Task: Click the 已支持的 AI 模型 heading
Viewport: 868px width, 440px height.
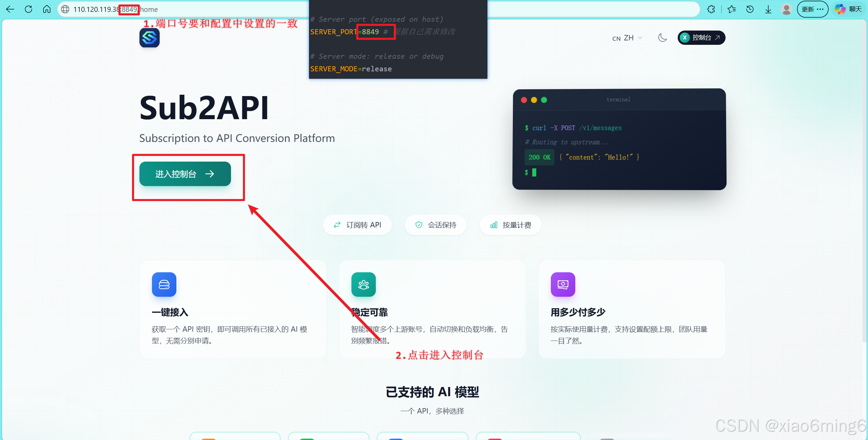Action: (x=432, y=392)
